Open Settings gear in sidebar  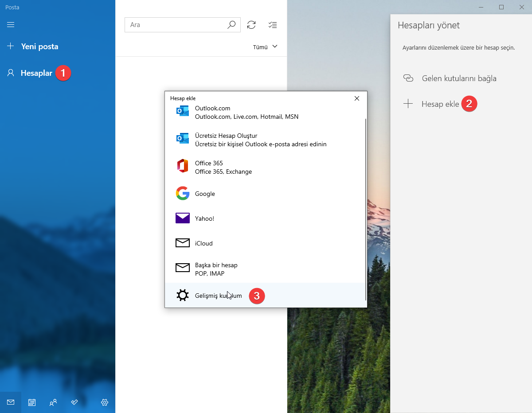[x=105, y=402]
